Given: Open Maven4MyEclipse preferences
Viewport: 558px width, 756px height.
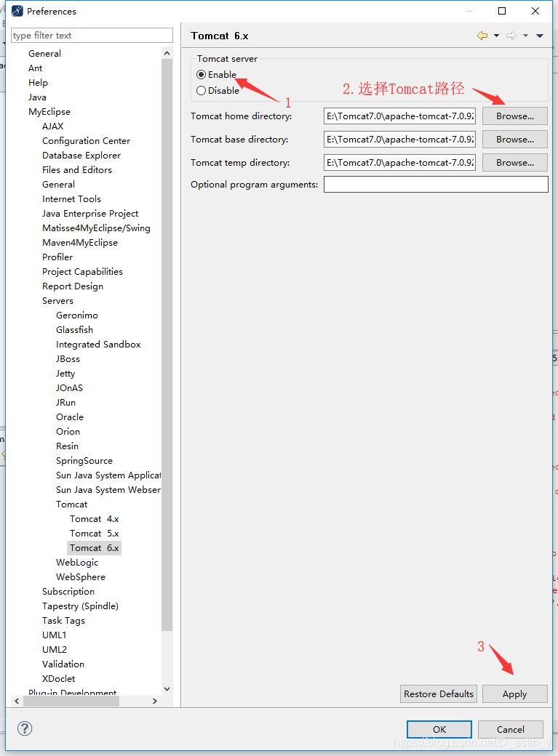Looking at the screenshot, I should click(79, 243).
